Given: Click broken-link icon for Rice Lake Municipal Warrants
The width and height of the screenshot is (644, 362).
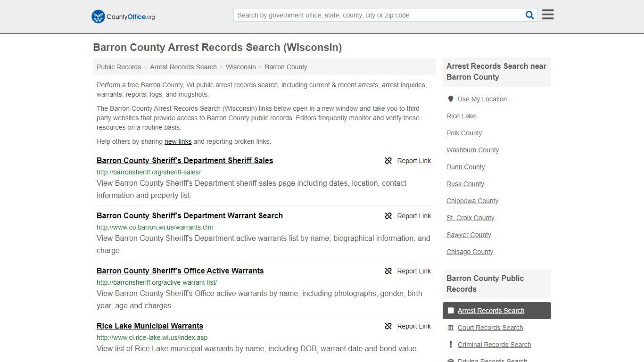Looking at the screenshot, I should click(x=388, y=326).
